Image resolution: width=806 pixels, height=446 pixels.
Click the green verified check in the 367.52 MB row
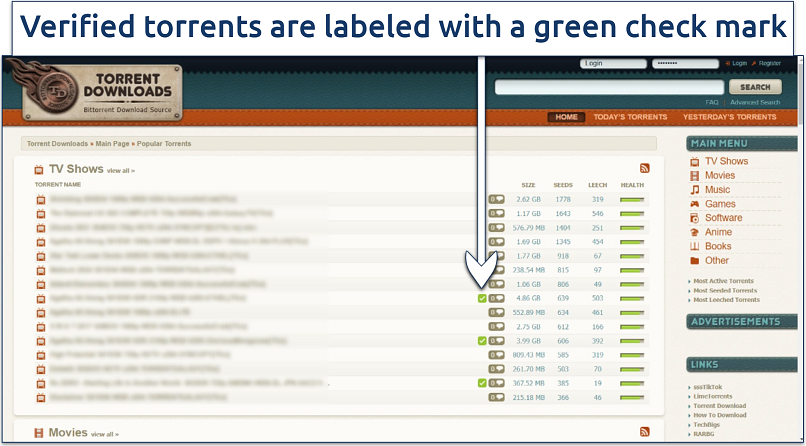(482, 383)
